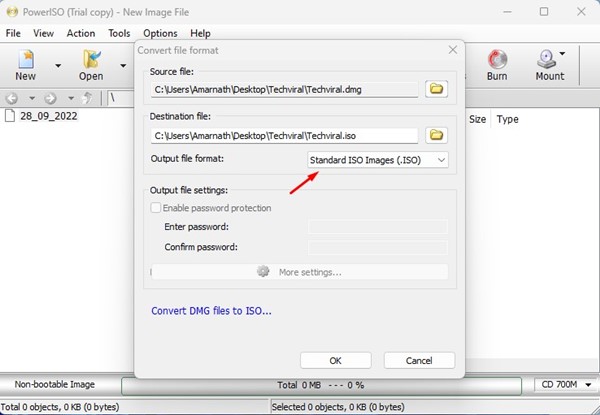Click the Burn disc toolbar icon

[x=497, y=65]
